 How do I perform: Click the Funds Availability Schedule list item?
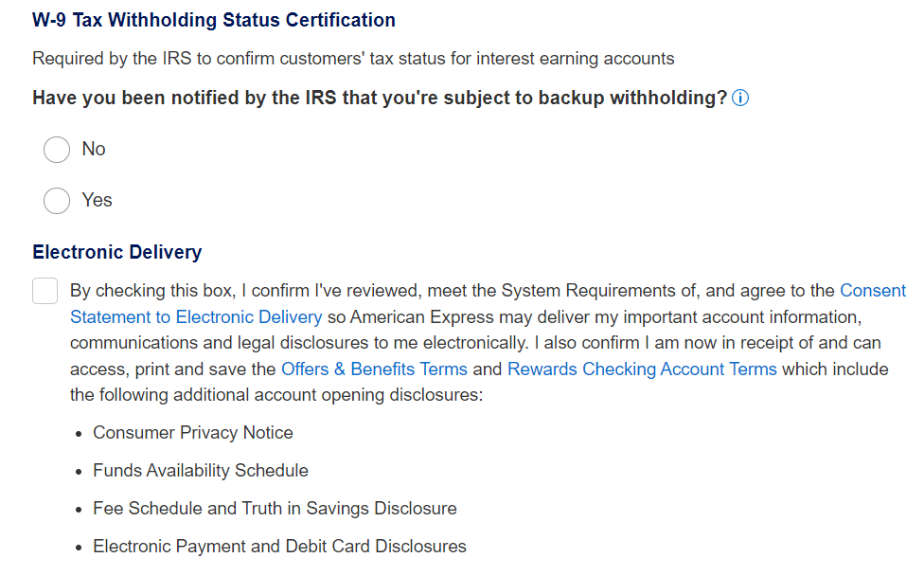pyautogui.click(x=201, y=471)
